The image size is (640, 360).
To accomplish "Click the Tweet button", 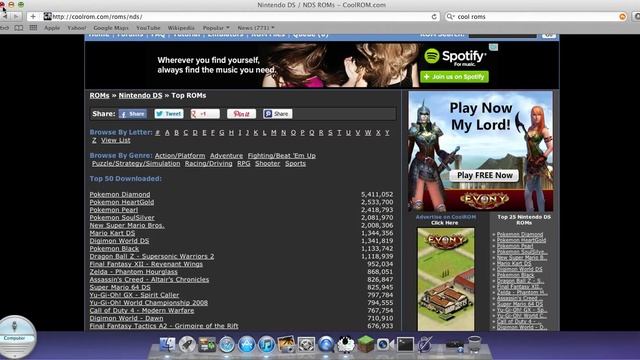I will pos(169,114).
